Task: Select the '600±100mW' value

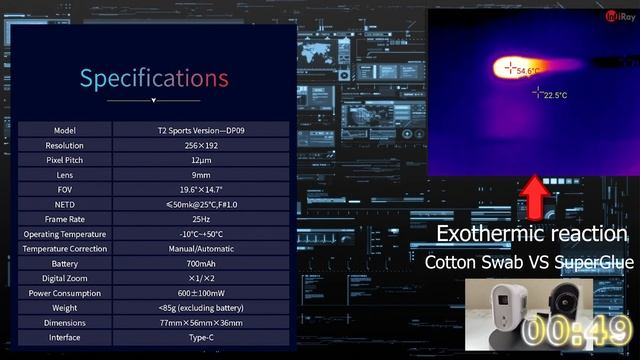Action: (x=201, y=293)
